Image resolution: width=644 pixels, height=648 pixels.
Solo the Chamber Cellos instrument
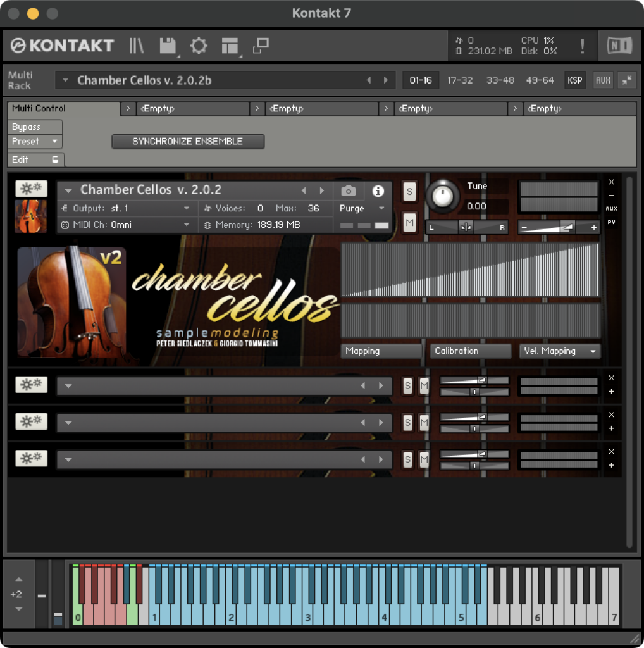409,192
